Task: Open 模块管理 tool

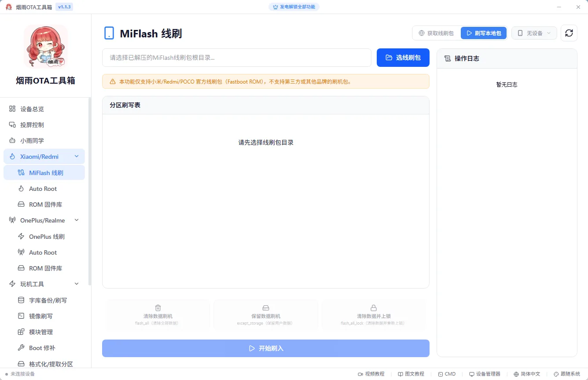Action: coord(44,332)
